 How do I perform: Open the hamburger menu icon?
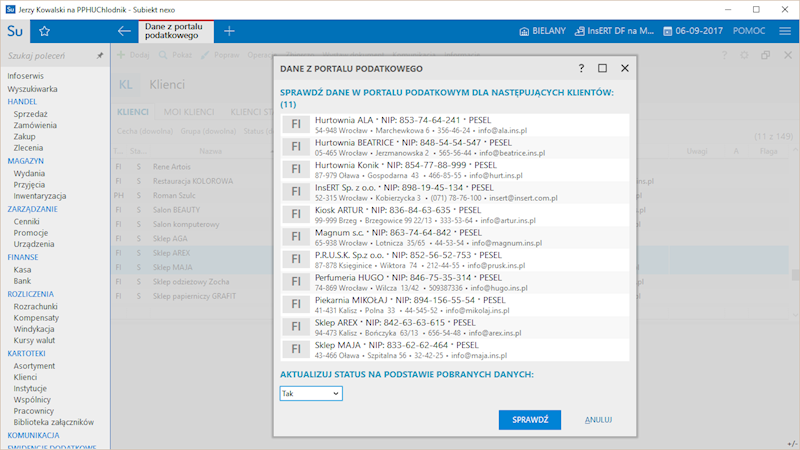pos(785,31)
